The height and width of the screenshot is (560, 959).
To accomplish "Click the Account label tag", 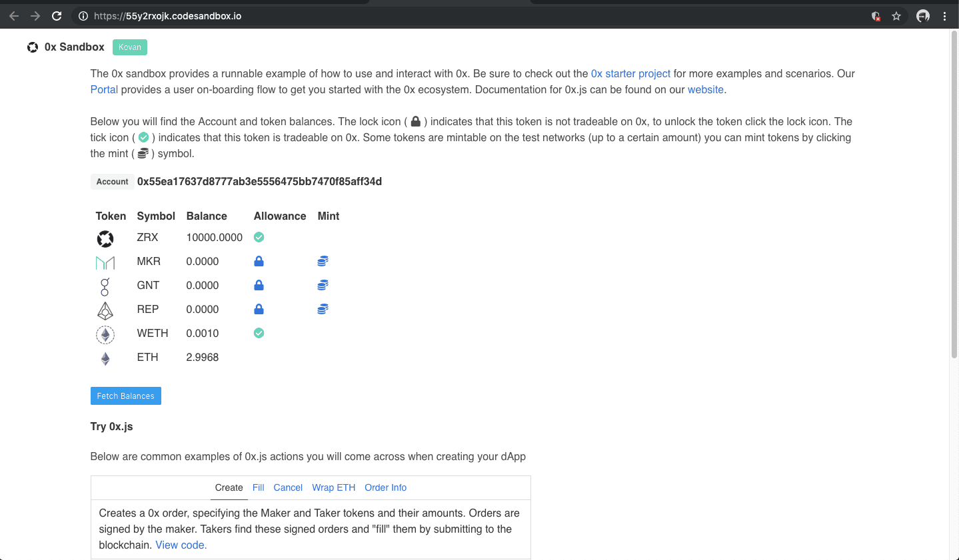I will (x=112, y=182).
